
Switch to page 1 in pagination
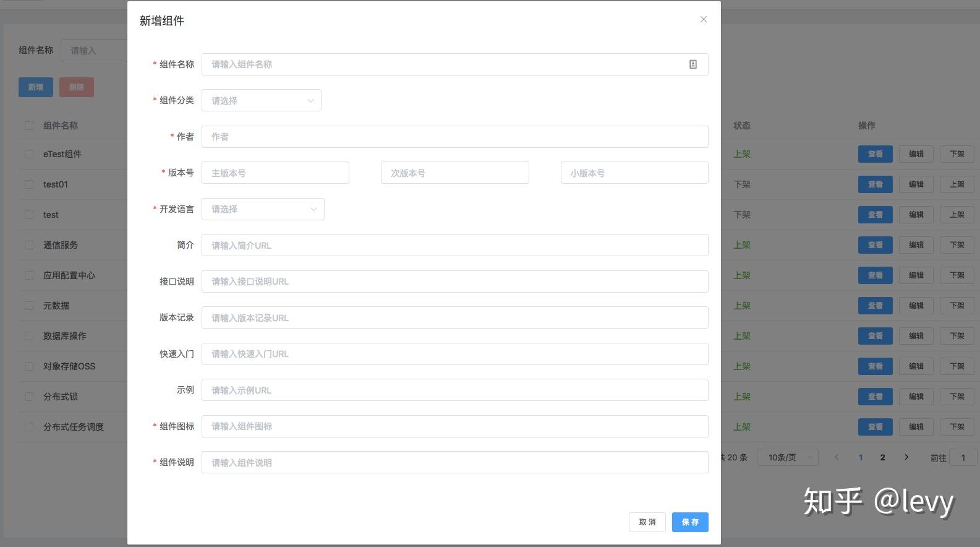coord(861,457)
